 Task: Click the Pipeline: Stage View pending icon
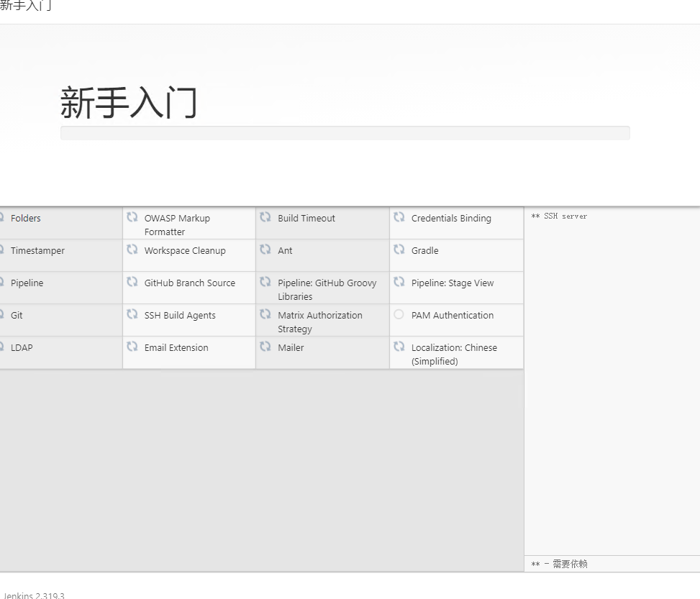[399, 282]
